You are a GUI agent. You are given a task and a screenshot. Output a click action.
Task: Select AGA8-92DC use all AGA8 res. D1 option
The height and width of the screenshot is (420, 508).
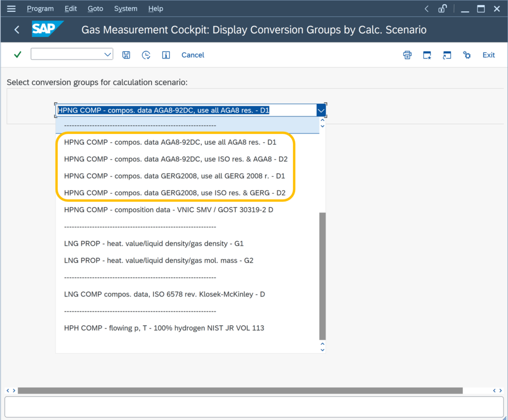170,142
